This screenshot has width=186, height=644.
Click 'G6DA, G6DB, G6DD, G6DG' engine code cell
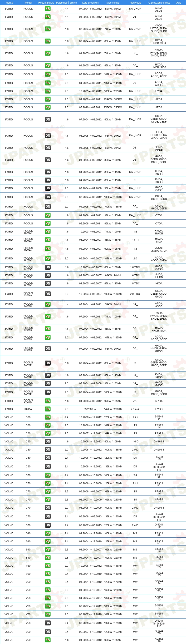point(159,294)
